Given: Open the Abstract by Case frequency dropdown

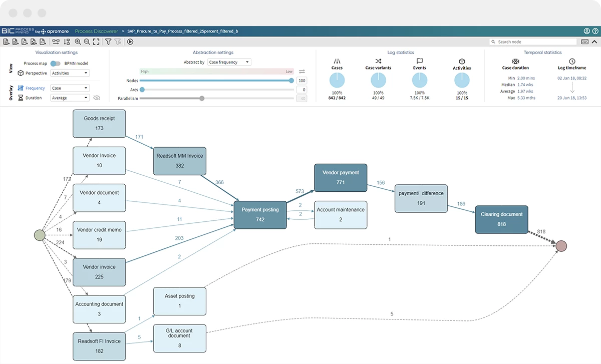Looking at the screenshot, I should [229, 62].
